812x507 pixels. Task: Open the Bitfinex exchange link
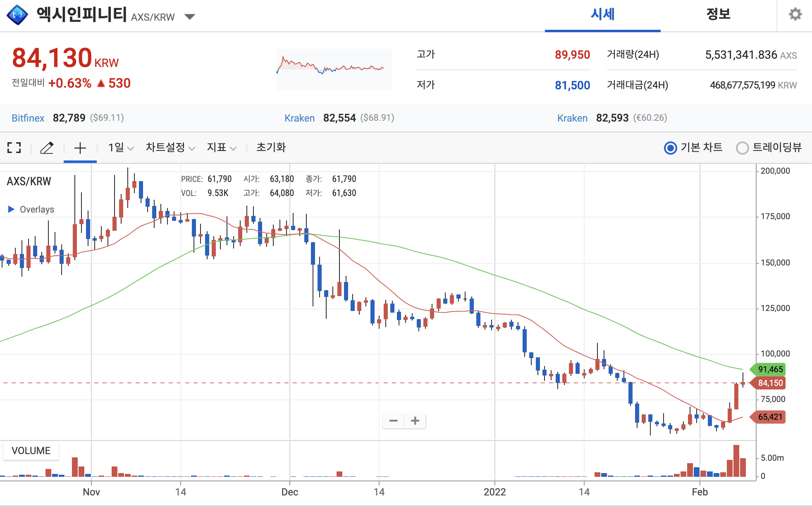click(x=28, y=118)
